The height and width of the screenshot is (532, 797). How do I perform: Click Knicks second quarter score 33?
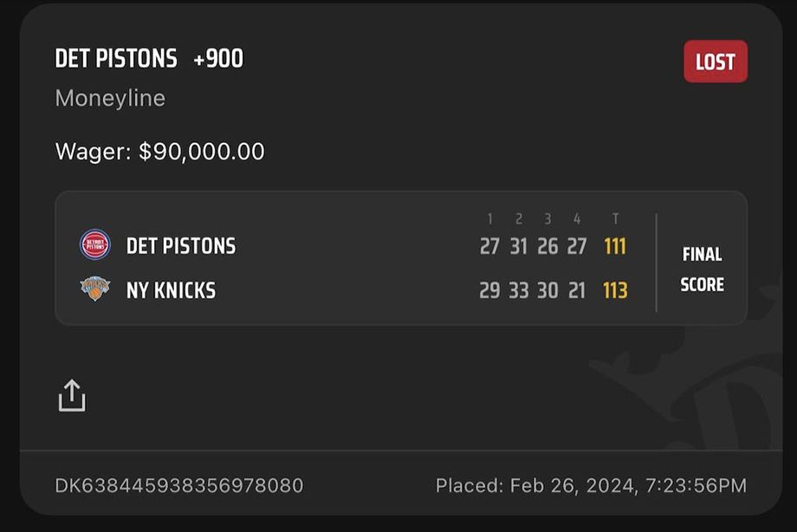(x=518, y=290)
